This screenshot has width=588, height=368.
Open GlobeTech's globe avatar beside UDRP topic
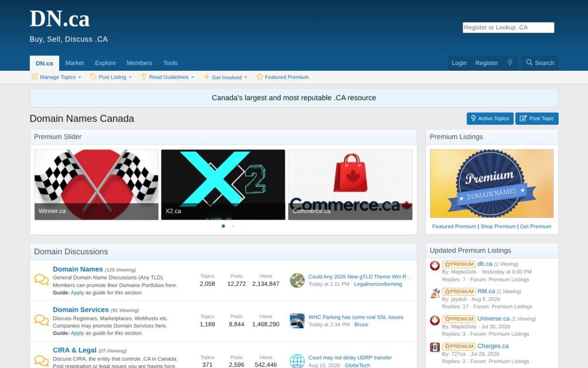pyautogui.click(x=297, y=361)
